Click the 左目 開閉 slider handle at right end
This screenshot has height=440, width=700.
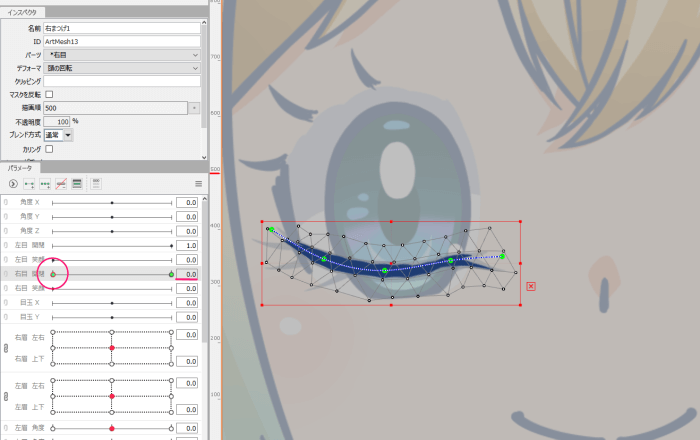coord(171,245)
